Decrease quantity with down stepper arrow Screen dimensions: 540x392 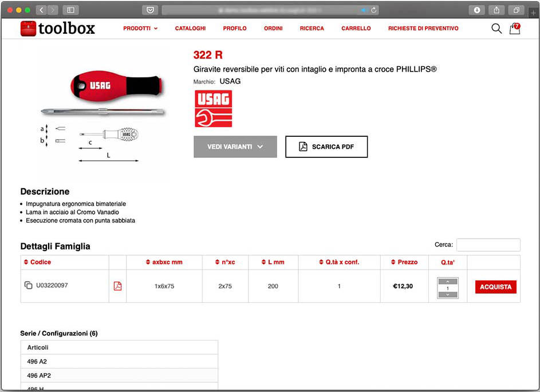[x=448, y=295]
